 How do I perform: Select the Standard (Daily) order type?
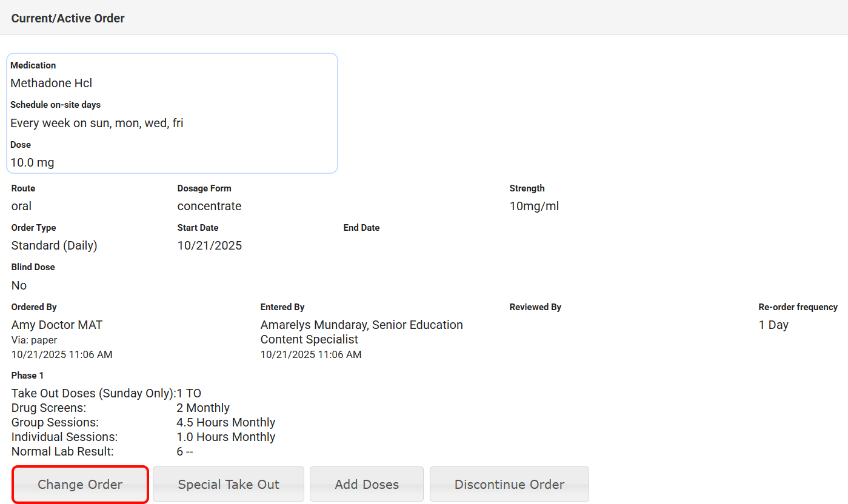point(54,245)
